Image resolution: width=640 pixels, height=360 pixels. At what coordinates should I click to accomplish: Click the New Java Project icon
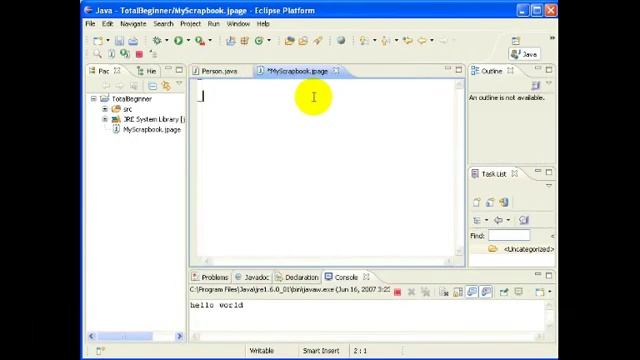[x=231, y=40]
